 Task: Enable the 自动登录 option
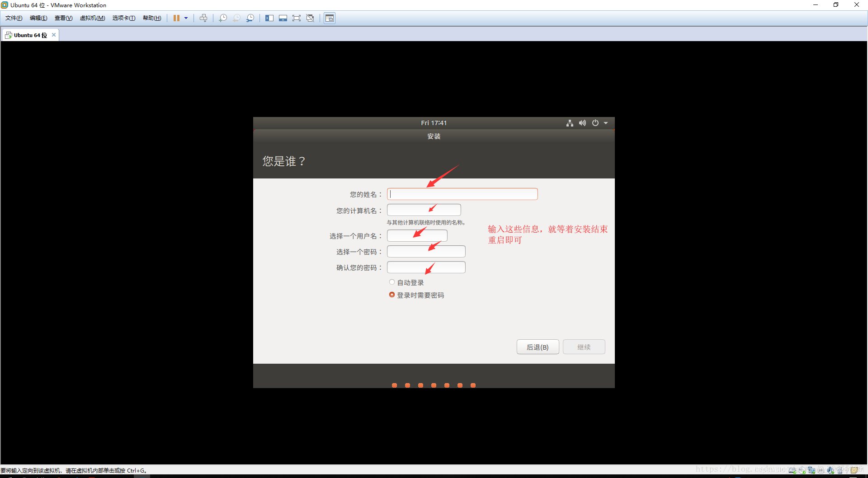tap(392, 282)
